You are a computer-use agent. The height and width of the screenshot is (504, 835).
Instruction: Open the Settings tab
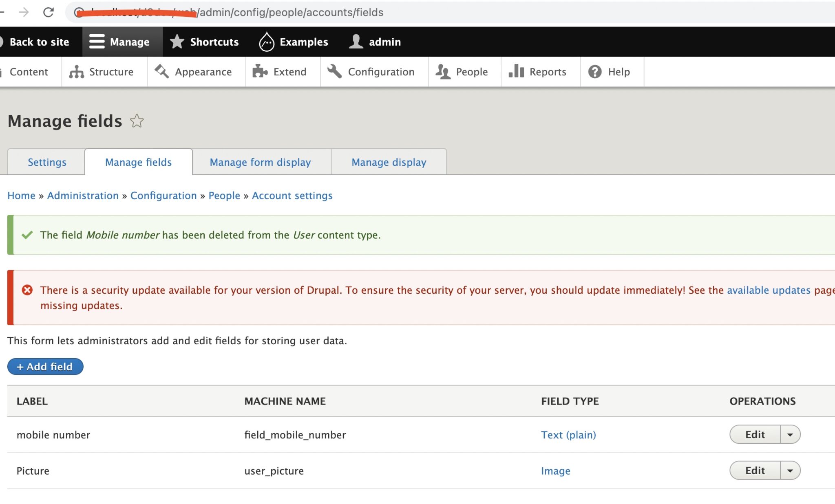[46, 162]
